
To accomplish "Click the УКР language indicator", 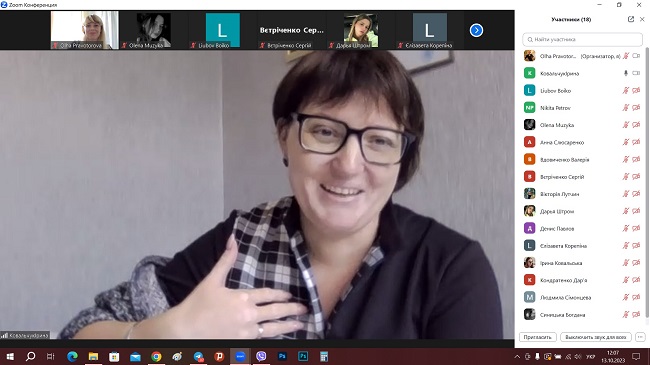I will click(591, 356).
